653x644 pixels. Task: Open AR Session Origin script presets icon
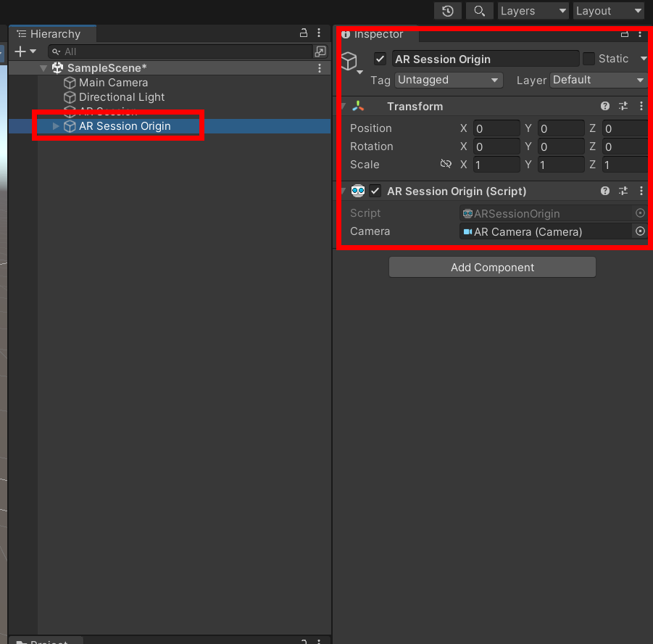tap(623, 191)
